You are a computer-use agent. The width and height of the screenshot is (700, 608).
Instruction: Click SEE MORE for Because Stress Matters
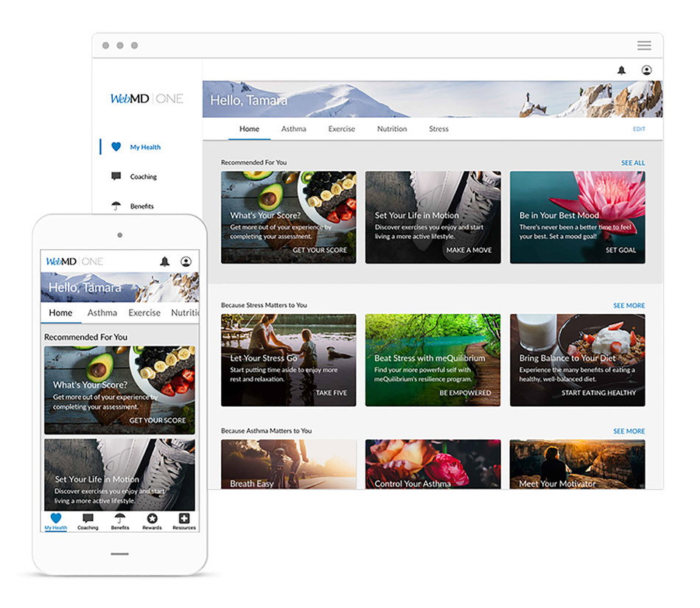tap(629, 306)
